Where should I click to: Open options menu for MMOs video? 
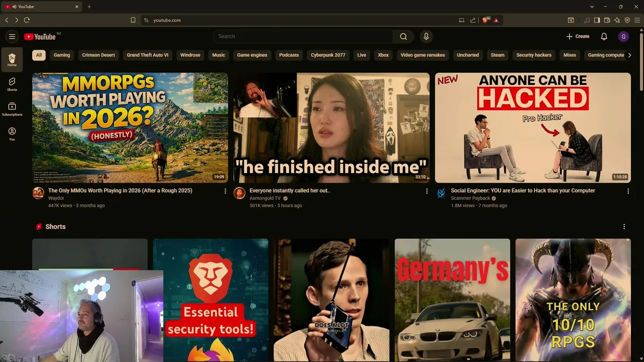[225, 191]
